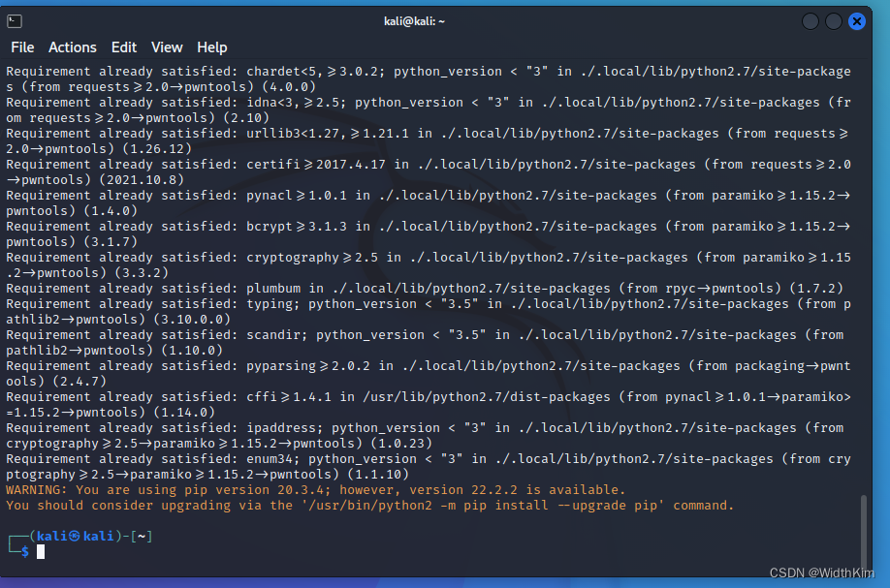
Task: Click the blinking cursor at the prompt
Action: coord(39,551)
